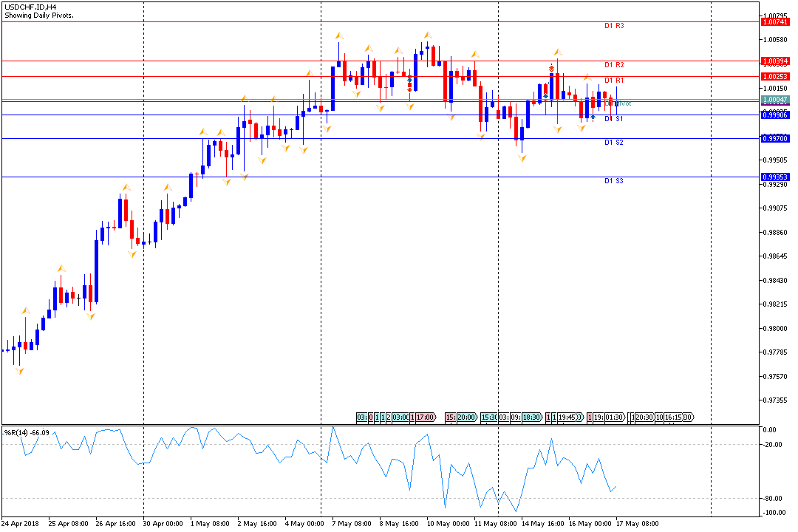Click the red double-down sell arrow
The height and width of the screenshot is (532, 798).
click(x=551, y=69)
